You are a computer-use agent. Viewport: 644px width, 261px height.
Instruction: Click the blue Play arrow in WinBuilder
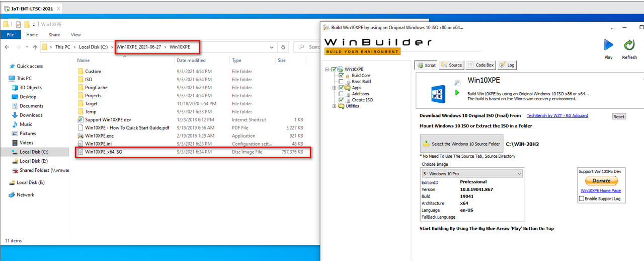608,45
